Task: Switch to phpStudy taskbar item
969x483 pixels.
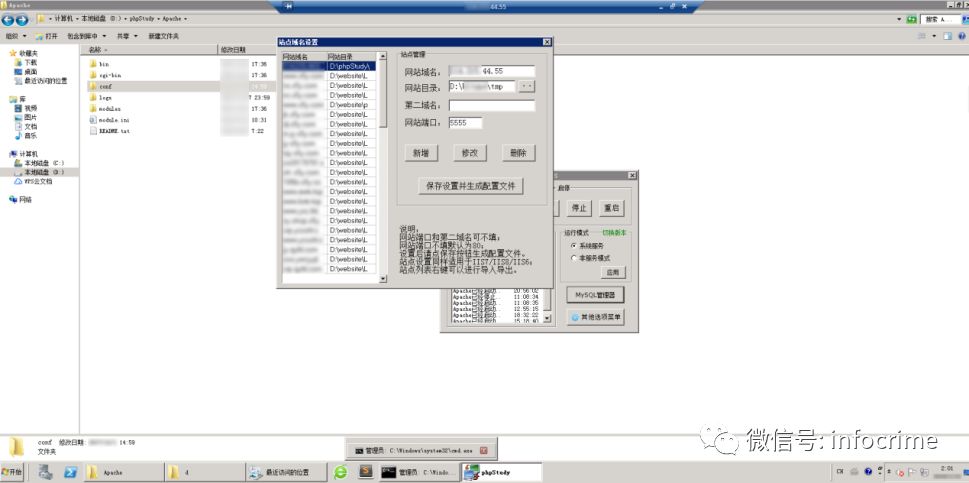Action: [x=502, y=472]
